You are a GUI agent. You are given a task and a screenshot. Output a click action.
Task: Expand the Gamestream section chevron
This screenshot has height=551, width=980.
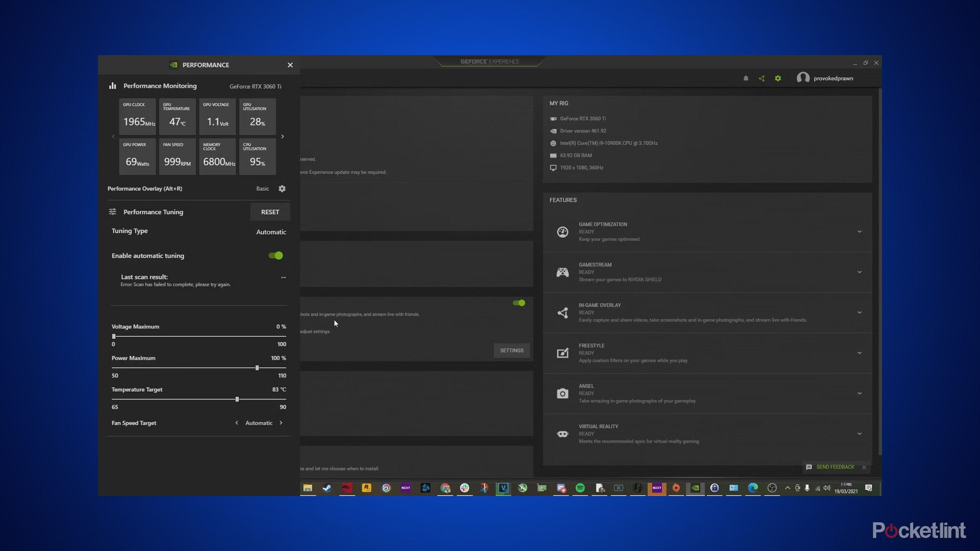[860, 272]
